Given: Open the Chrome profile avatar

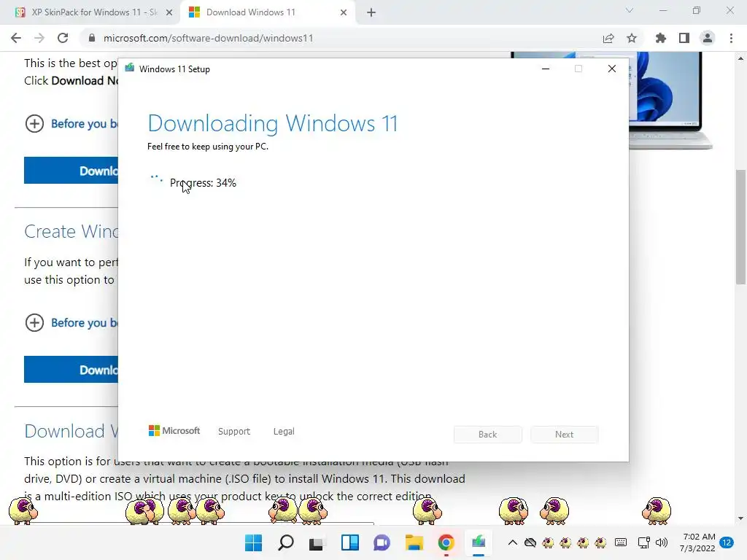Looking at the screenshot, I should (x=708, y=38).
